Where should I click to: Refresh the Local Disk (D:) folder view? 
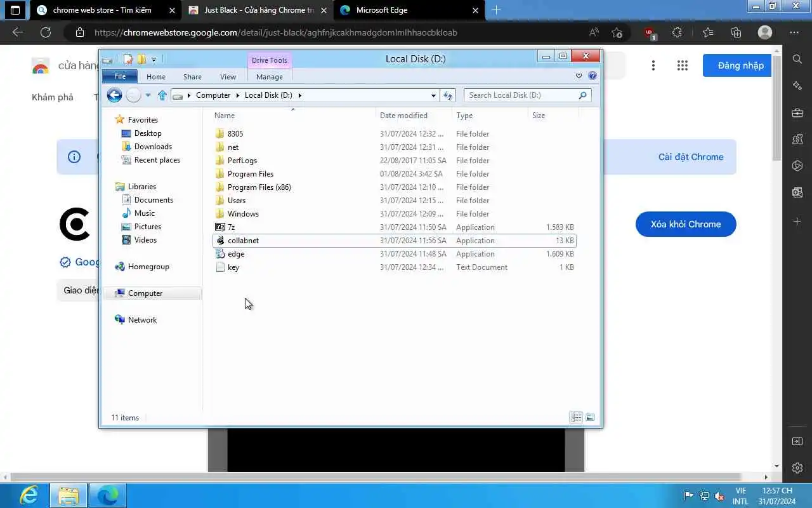click(448, 95)
